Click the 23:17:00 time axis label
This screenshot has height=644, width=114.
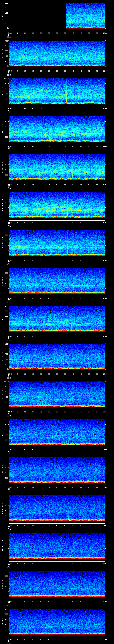(9, 336)
